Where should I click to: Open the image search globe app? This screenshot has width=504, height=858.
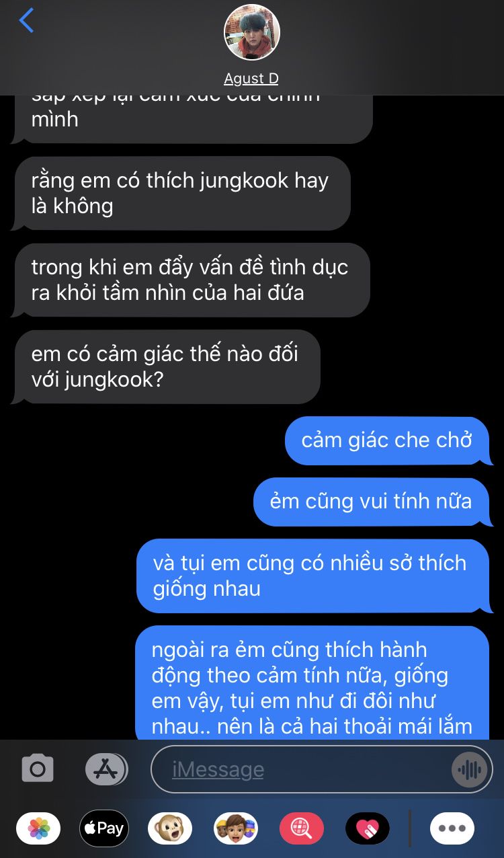click(302, 828)
